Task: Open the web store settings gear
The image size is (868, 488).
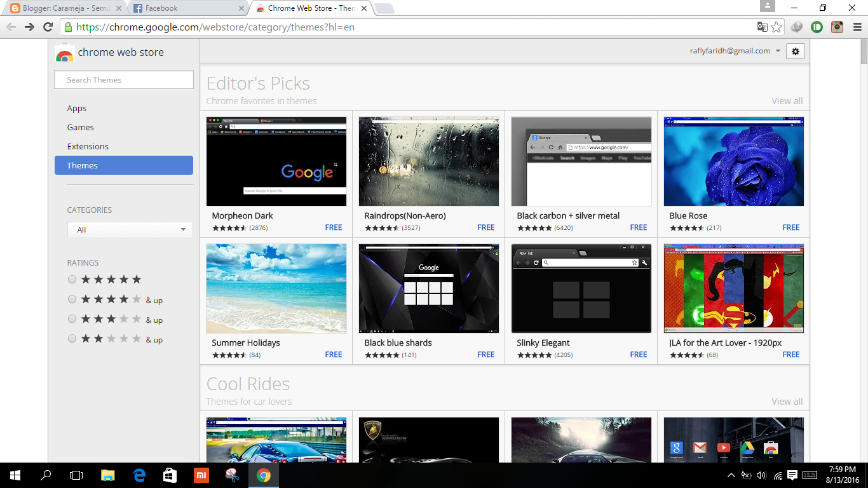Action: point(796,51)
